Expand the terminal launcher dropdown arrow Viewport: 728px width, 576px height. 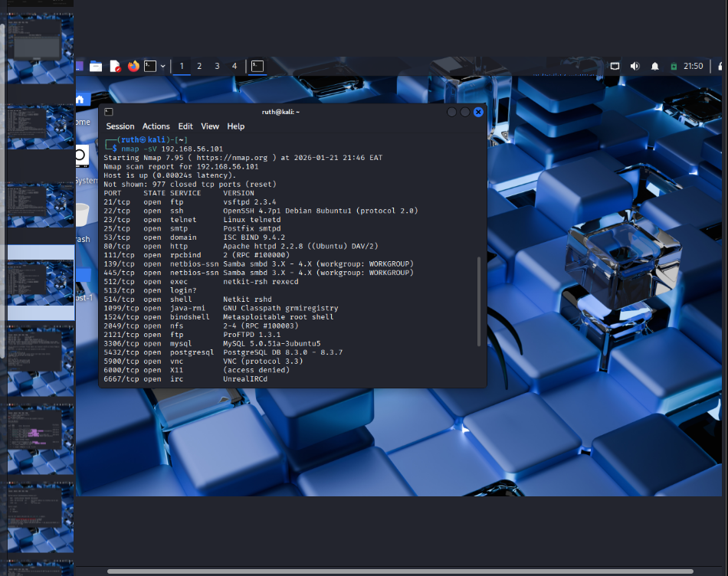(x=163, y=67)
